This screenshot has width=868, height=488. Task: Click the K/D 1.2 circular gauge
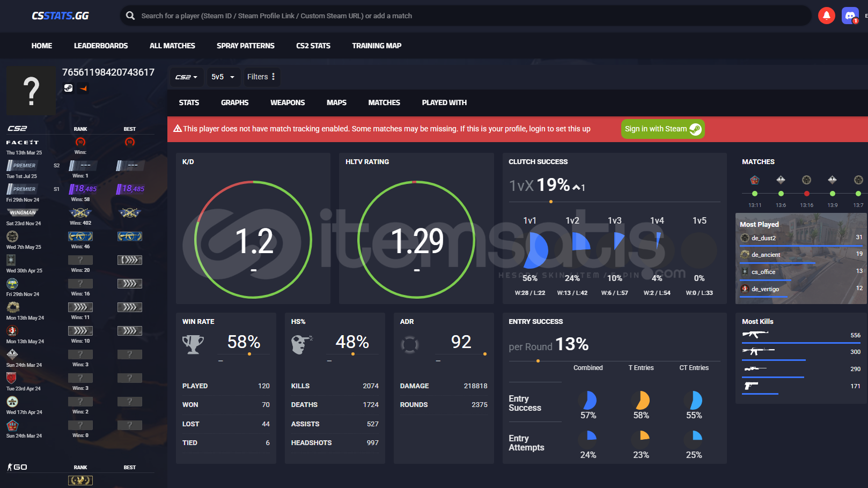[x=253, y=240]
